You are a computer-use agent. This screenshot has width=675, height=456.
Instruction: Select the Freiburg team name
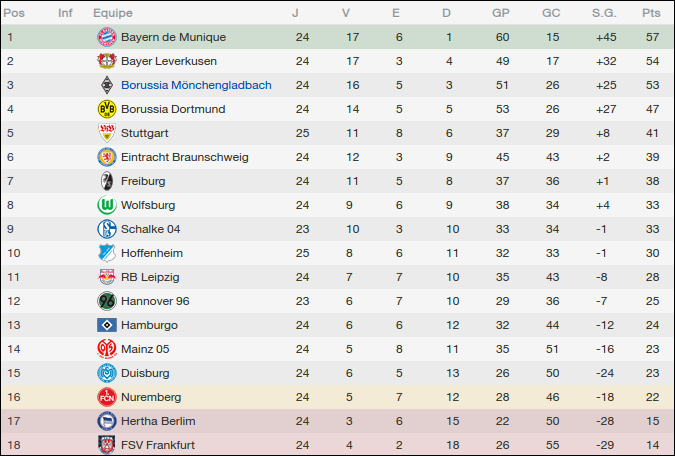pyautogui.click(x=143, y=181)
